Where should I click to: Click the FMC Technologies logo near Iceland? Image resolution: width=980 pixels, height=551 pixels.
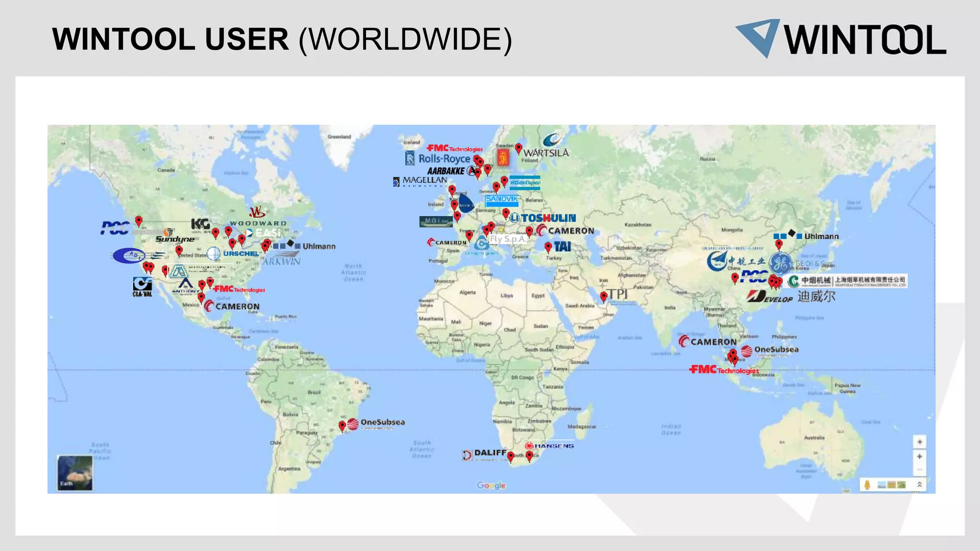click(455, 148)
